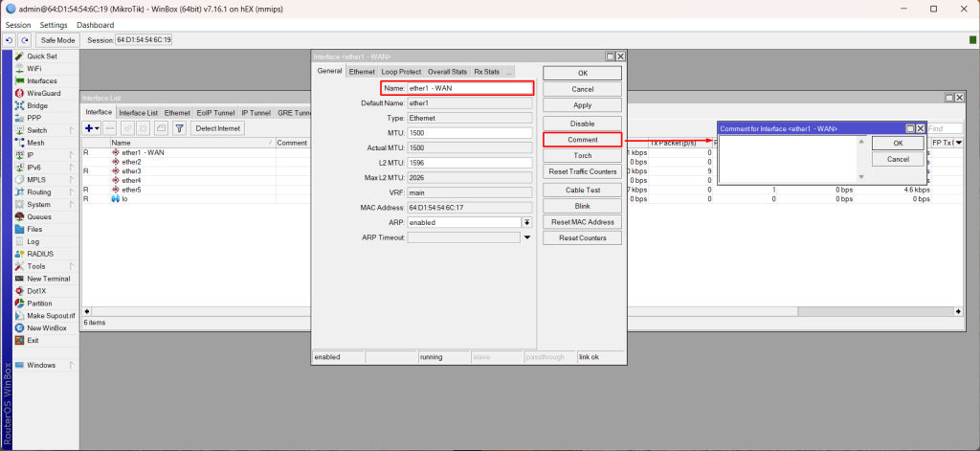The width and height of the screenshot is (980, 451).
Task: Open the Session menu
Action: (18, 25)
